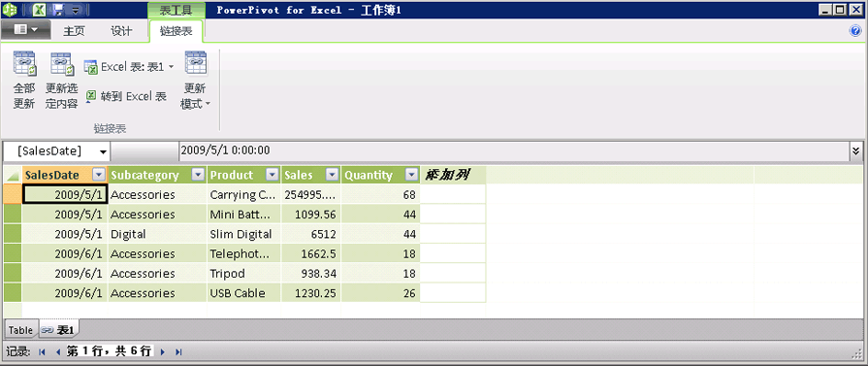Click the Switch to Excel icon in title bar

coord(40,10)
